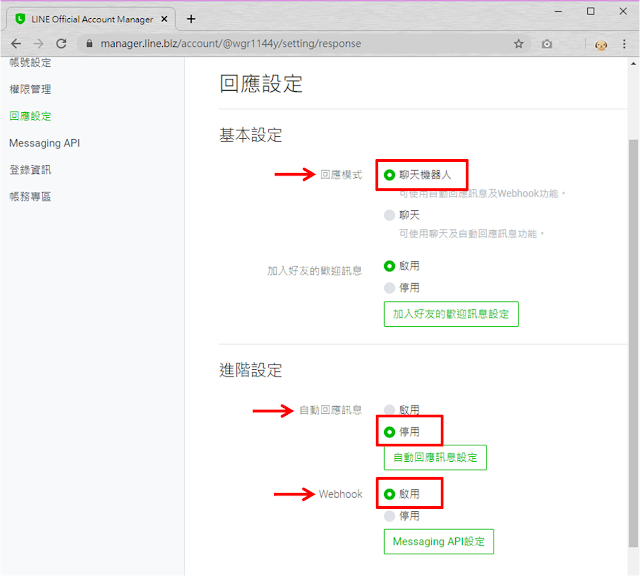Click the Messaging API設定 button
Screen dimensions: 640x576
(x=439, y=541)
